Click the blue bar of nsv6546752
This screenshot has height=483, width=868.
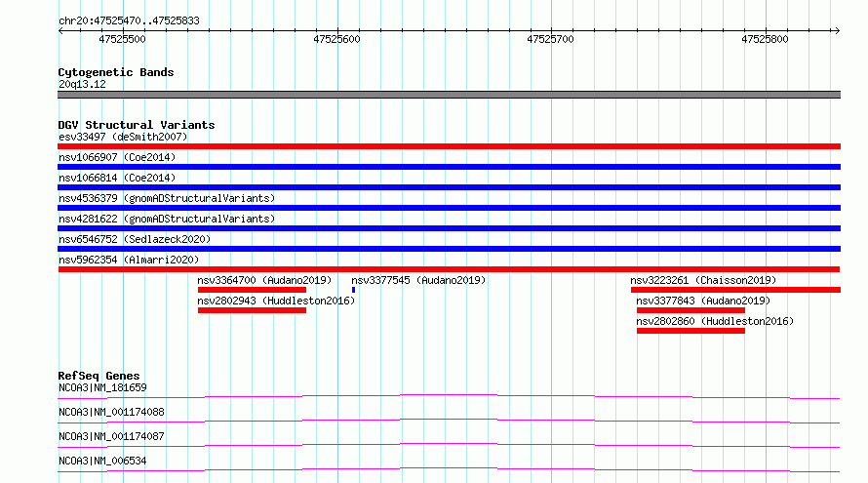(449, 249)
